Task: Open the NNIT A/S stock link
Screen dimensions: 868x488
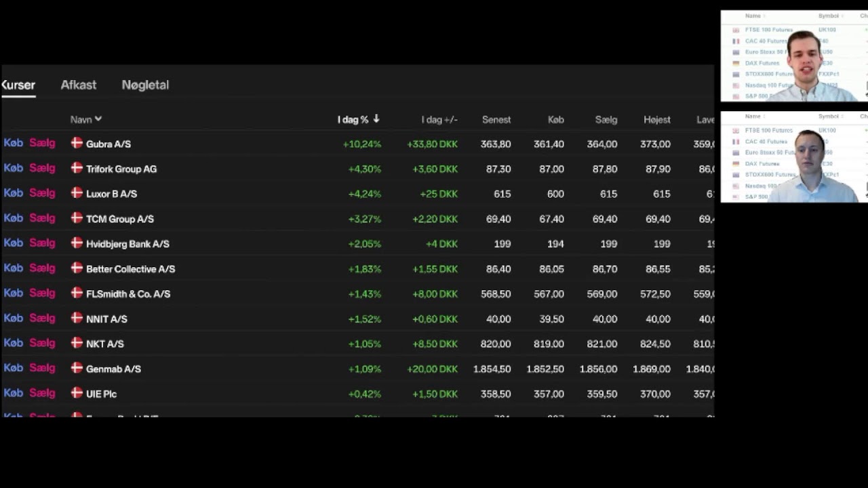Action: point(106,319)
